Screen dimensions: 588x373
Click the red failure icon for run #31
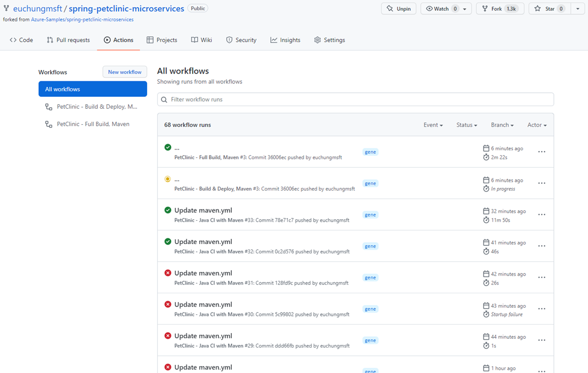(x=168, y=273)
